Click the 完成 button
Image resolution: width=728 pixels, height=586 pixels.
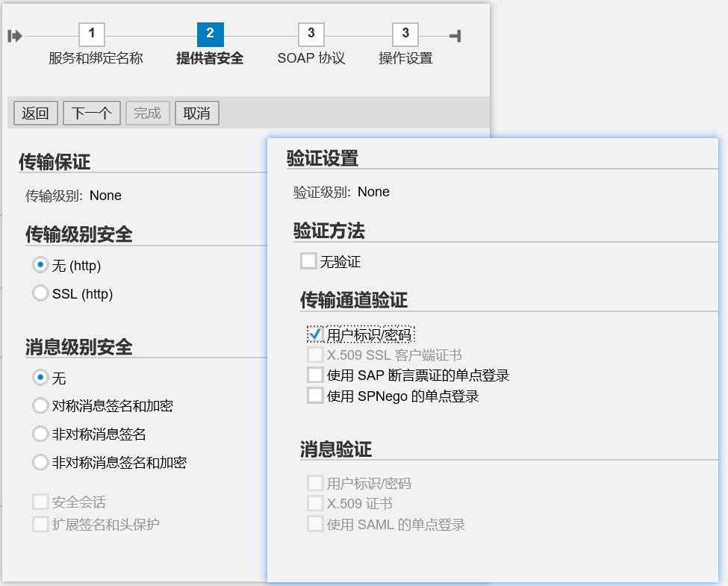[148, 113]
